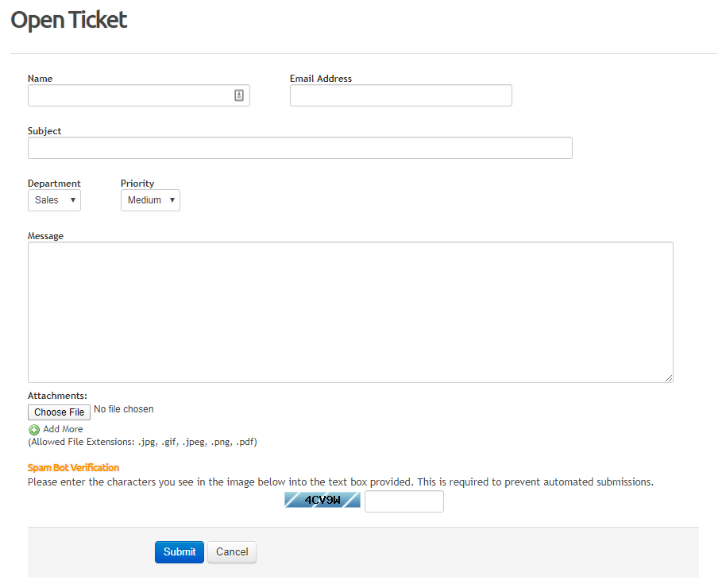Screen dimensions: 726x588
Task: Click the Open Ticket page heading
Action: click(x=69, y=20)
